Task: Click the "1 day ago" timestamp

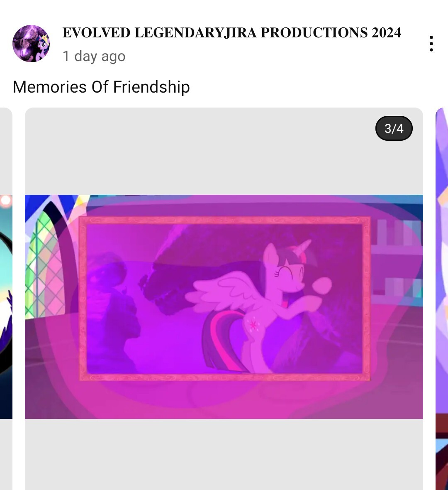Action: 94,56
